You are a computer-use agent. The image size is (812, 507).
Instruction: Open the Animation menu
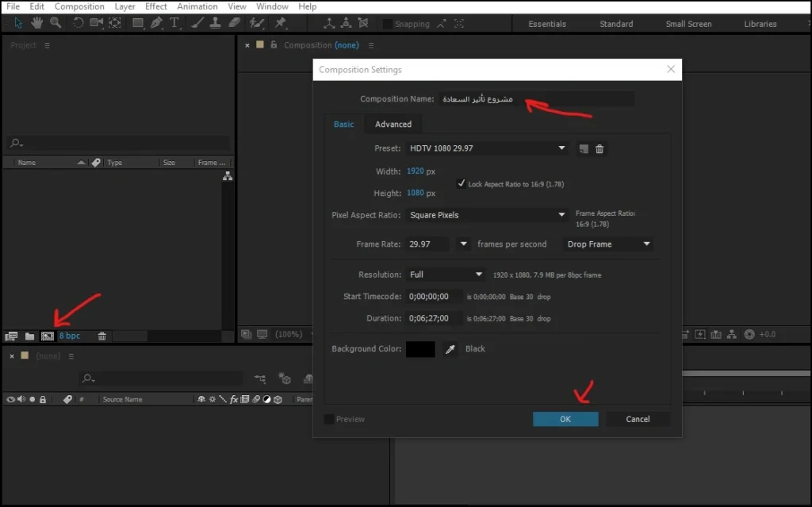(197, 6)
